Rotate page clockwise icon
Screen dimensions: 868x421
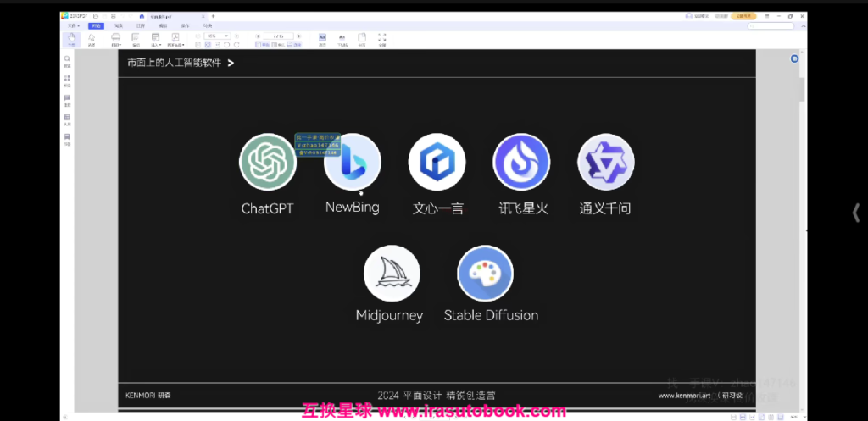tap(236, 44)
